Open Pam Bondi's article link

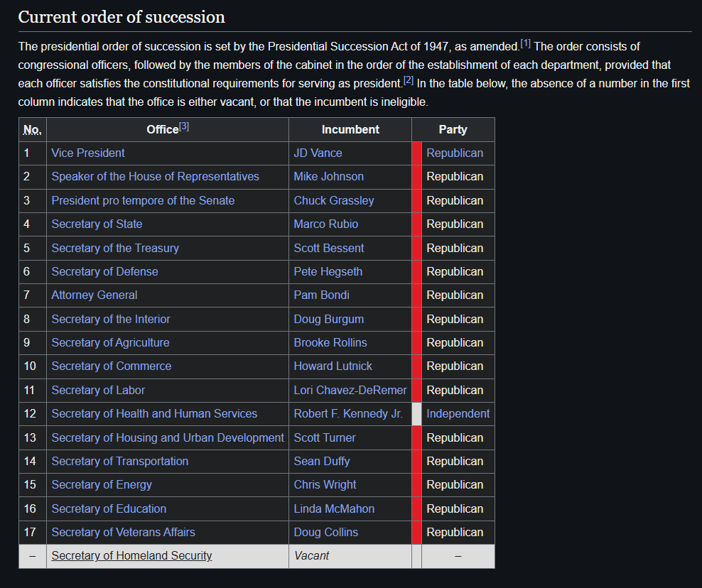pyautogui.click(x=321, y=295)
